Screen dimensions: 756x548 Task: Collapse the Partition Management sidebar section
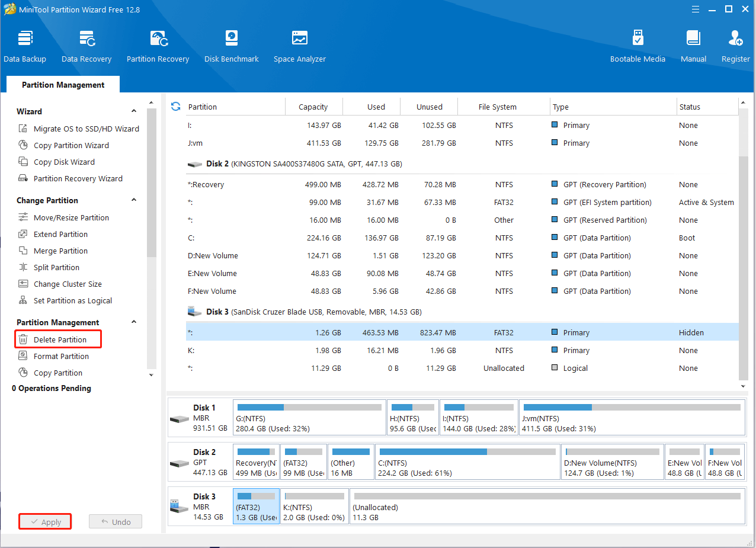click(x=134, y=322)
